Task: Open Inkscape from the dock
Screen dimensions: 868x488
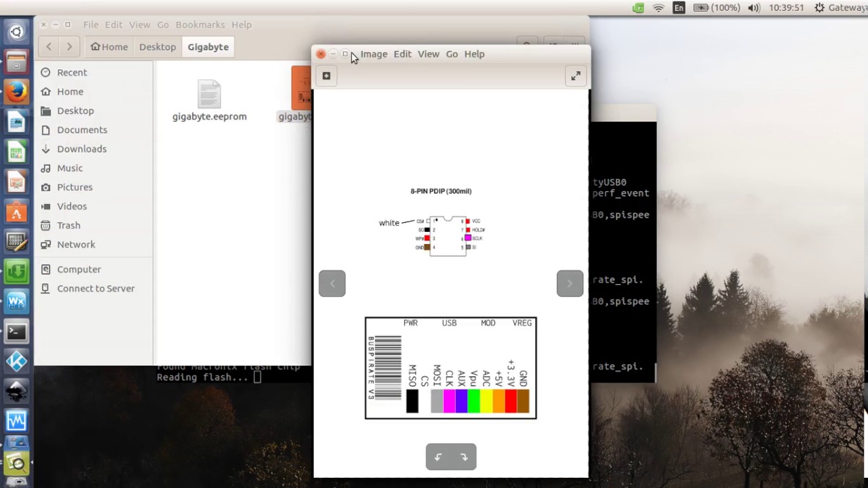Action: click(16, 391)
